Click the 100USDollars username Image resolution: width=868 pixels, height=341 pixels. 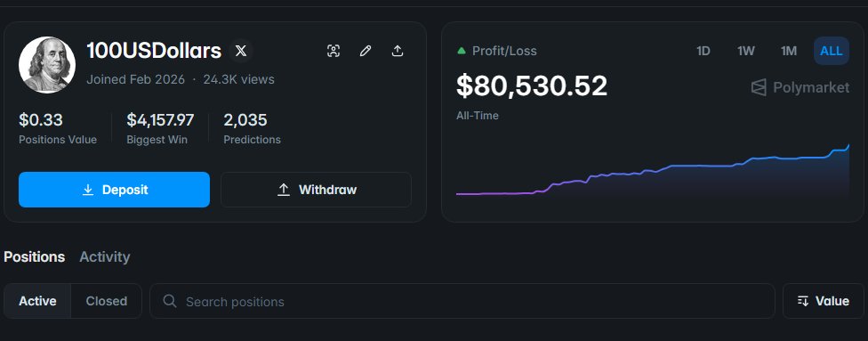coord(154,51)
